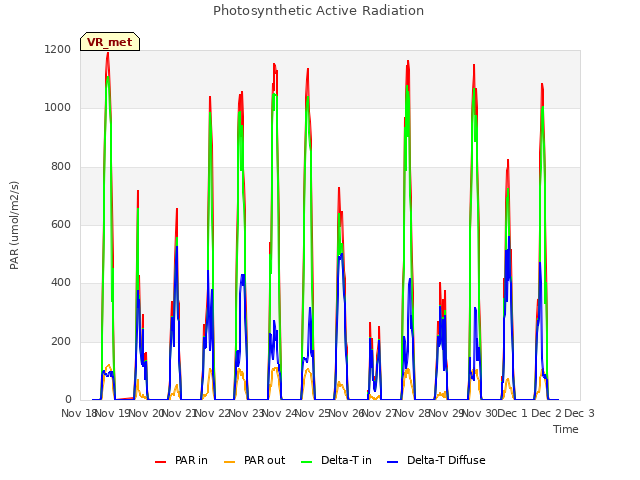Toggle the Delta-T in legend entry
Screen dimensions: 640x480
336,460
